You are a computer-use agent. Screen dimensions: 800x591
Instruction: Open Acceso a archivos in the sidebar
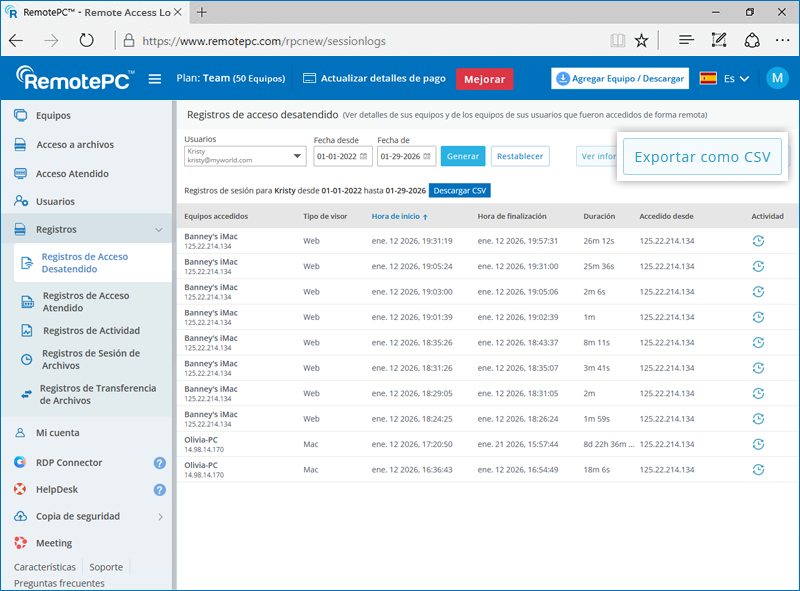(75, 145)
